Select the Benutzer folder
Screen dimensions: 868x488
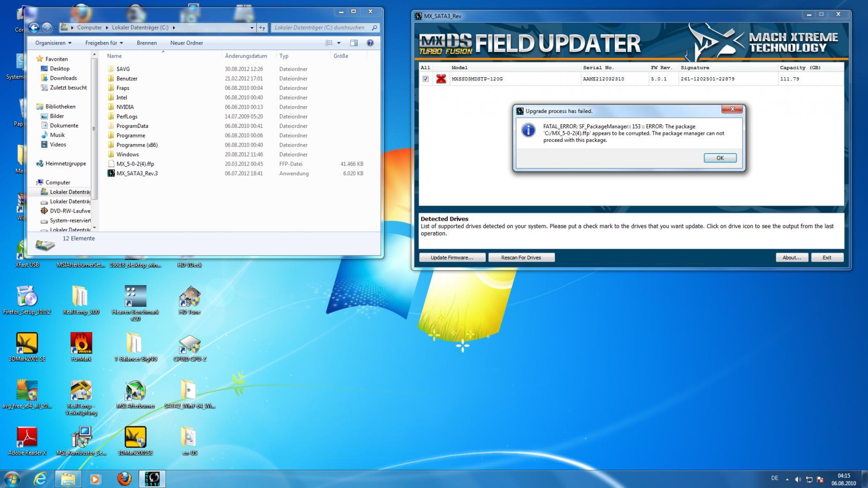[127, 79]
